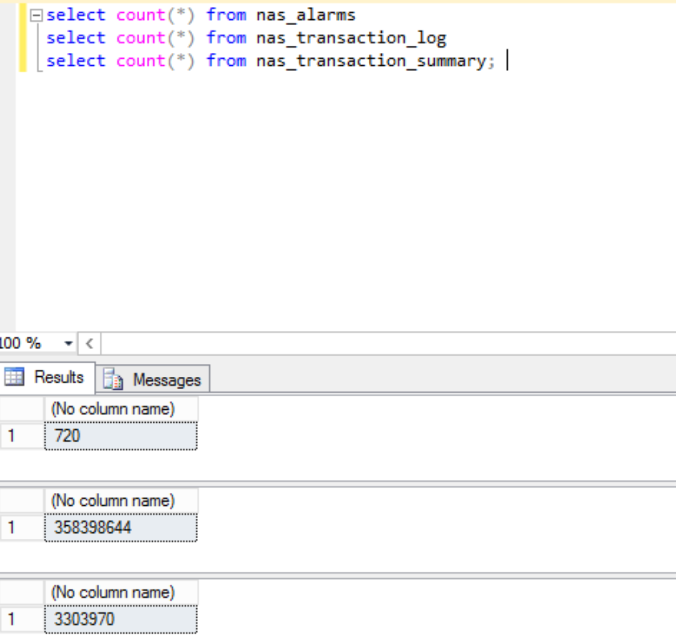Click row header 1 of the 3303970 result
This screenshot has width=676, height=641.
tap(21, 619)
